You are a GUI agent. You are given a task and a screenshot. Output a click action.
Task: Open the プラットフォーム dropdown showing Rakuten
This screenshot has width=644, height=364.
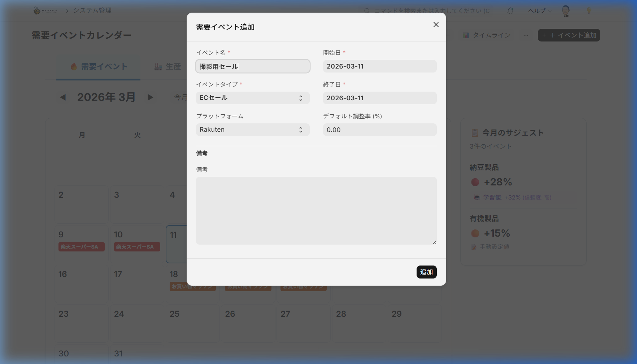tap(252, 130)
